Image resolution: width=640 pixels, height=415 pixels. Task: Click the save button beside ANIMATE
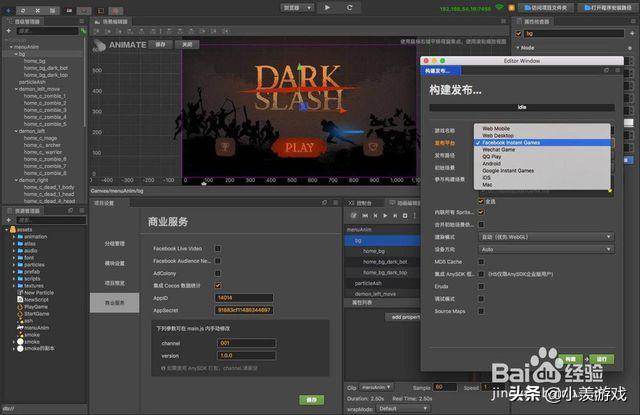160,44
